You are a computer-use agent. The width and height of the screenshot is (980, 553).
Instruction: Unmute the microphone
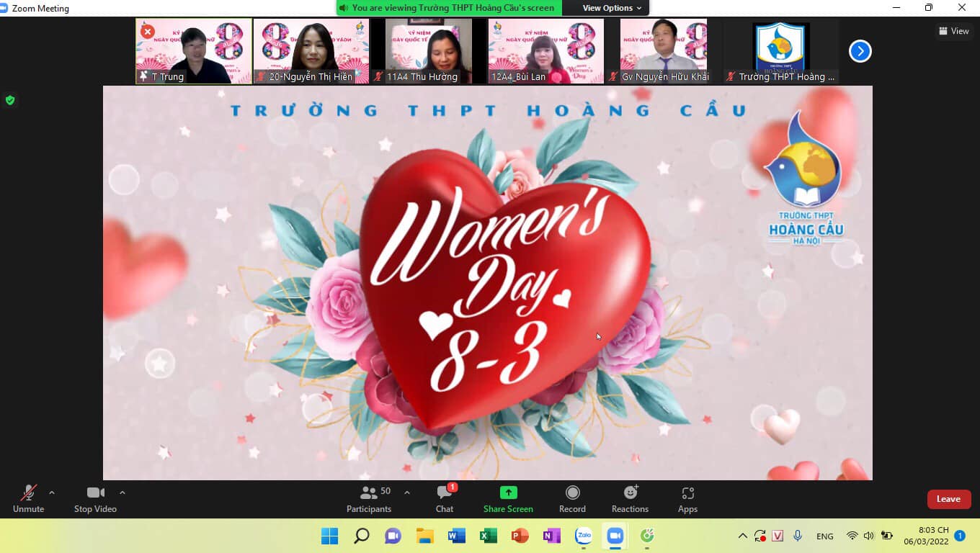pos(28,499)
